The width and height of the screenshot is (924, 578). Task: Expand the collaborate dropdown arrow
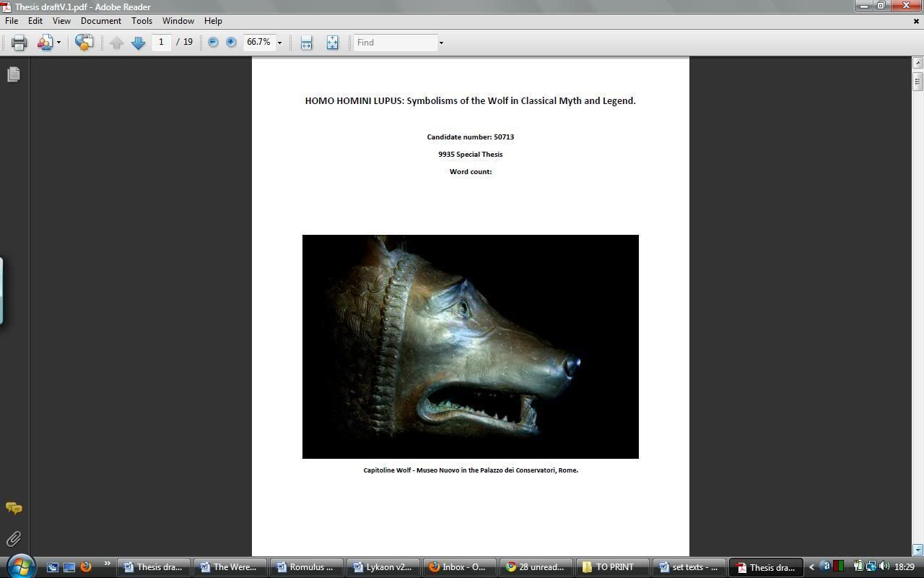point(58,43)
